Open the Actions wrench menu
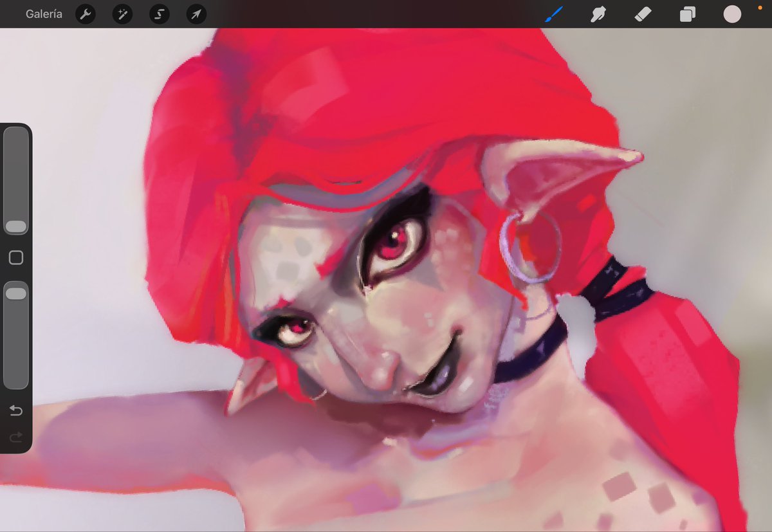The height and width of the screenshot is (532, 772). tap(86, 14)
